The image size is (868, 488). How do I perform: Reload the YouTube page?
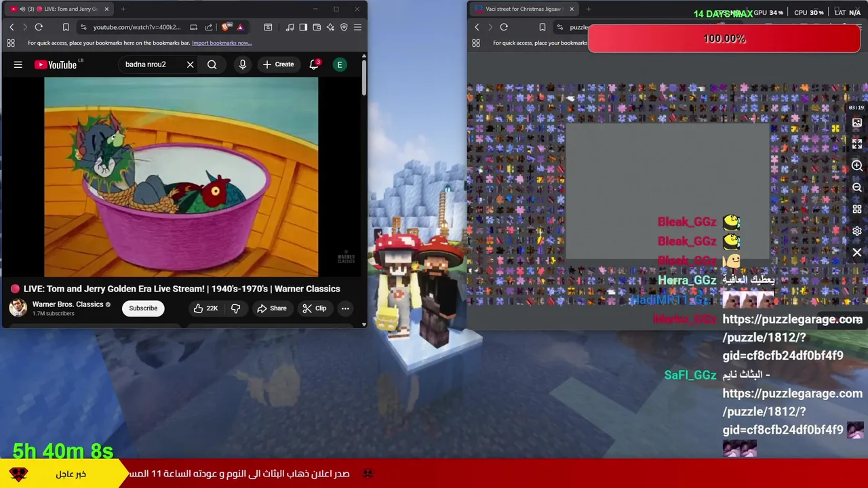pos(39,27)
